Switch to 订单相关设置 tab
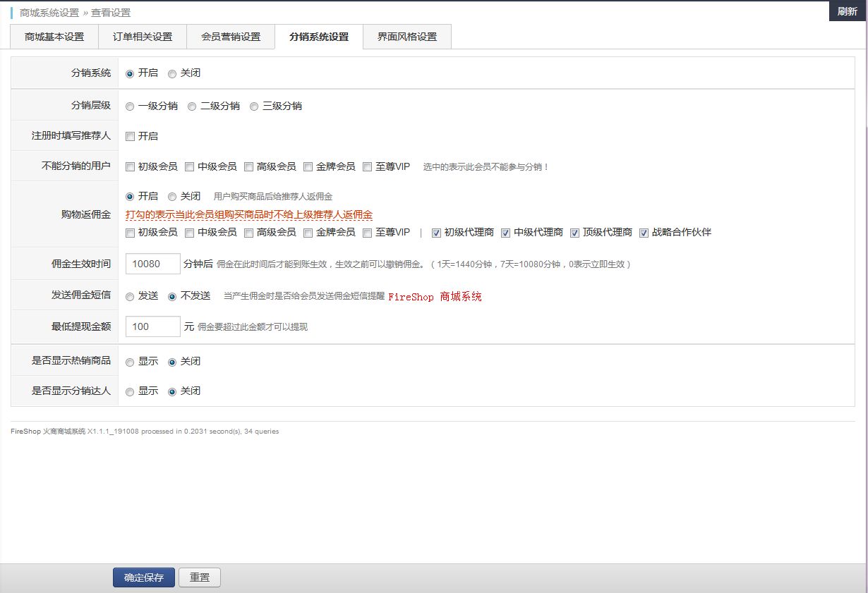The width and height of the screenshot is (868, 593). click(143, 37)
